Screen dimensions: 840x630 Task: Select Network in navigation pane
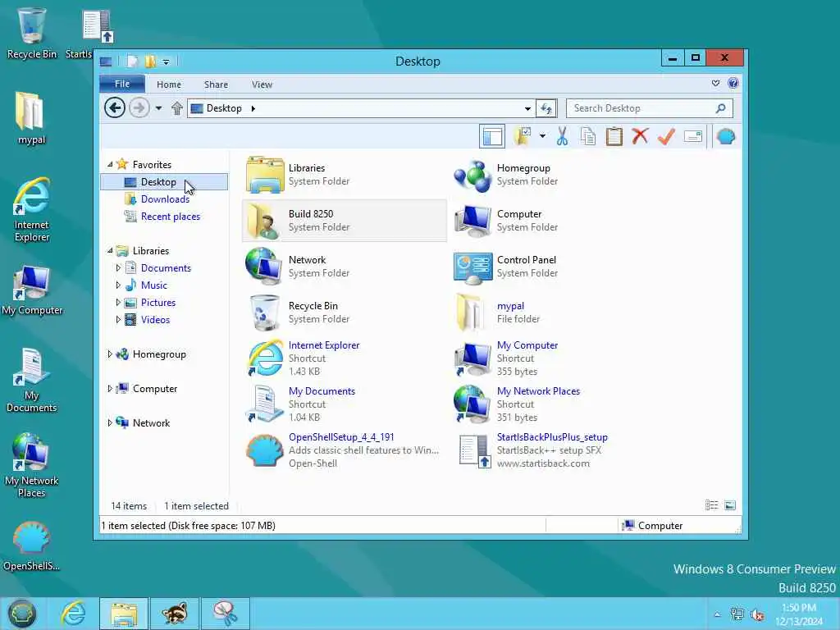click(151, 422)
